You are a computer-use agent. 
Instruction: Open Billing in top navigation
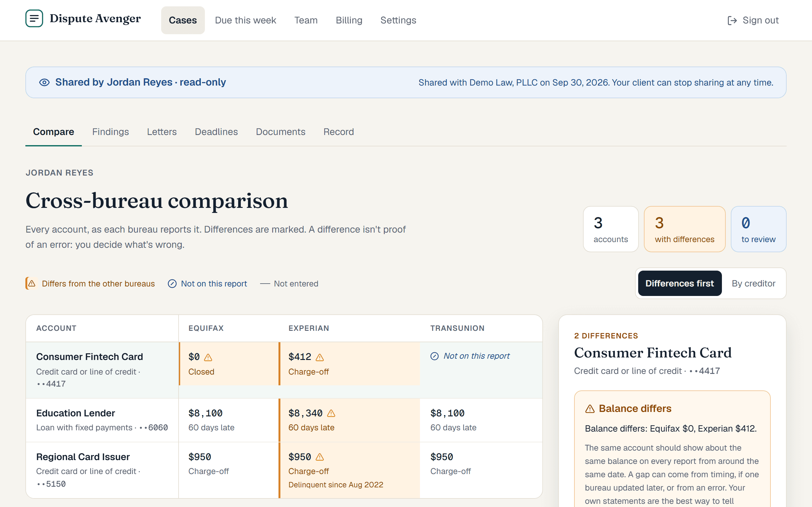click(x=349, y=20)
